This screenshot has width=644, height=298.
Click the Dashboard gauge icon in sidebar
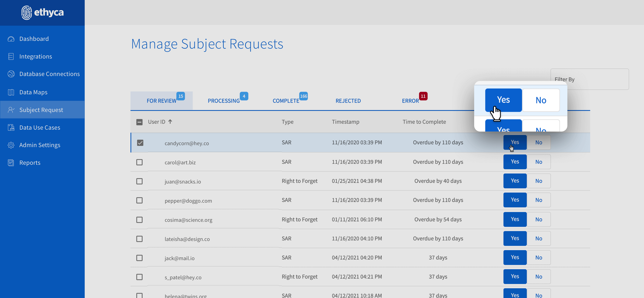[11, 39]
